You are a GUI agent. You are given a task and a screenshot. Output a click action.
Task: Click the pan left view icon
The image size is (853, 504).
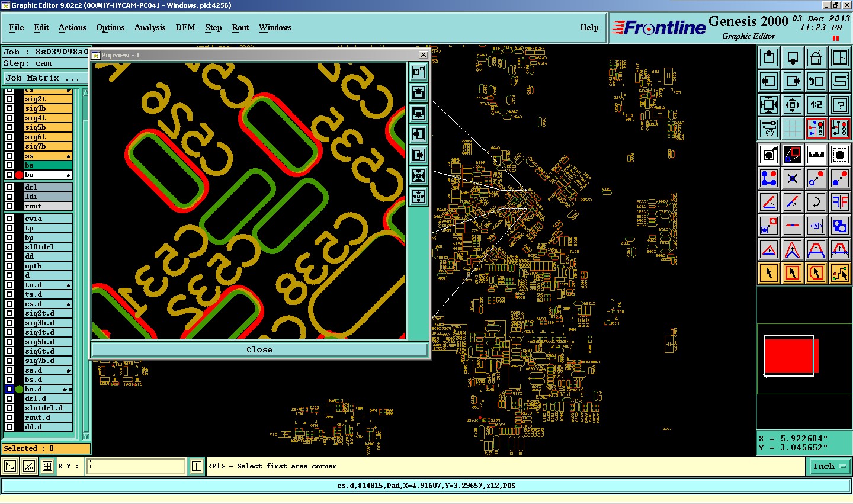(769, 81)
